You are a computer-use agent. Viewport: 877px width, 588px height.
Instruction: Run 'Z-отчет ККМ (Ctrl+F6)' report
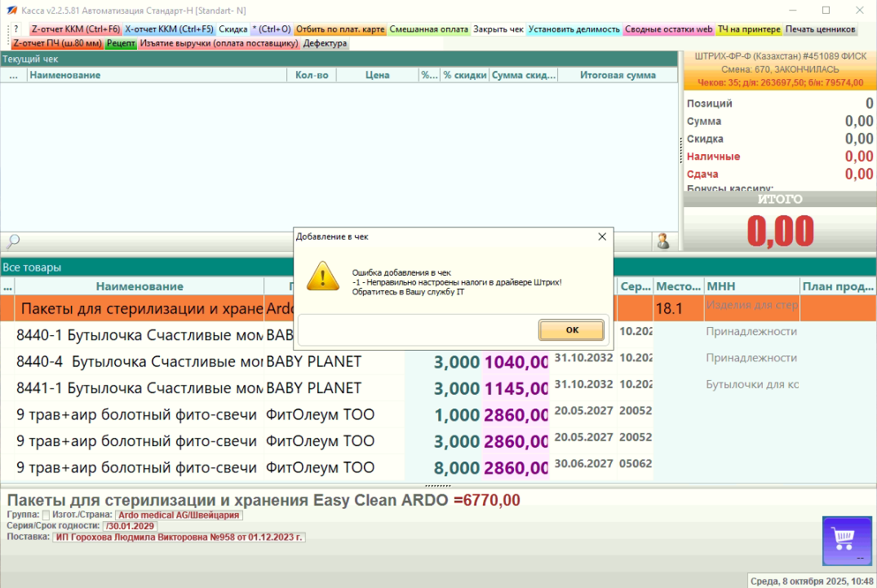click(x=75, y=29)
